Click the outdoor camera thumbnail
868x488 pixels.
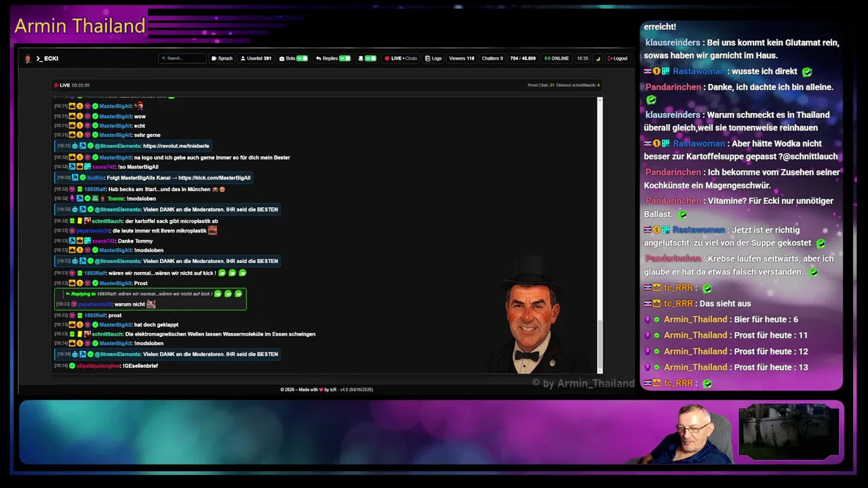tap(789, 431)
